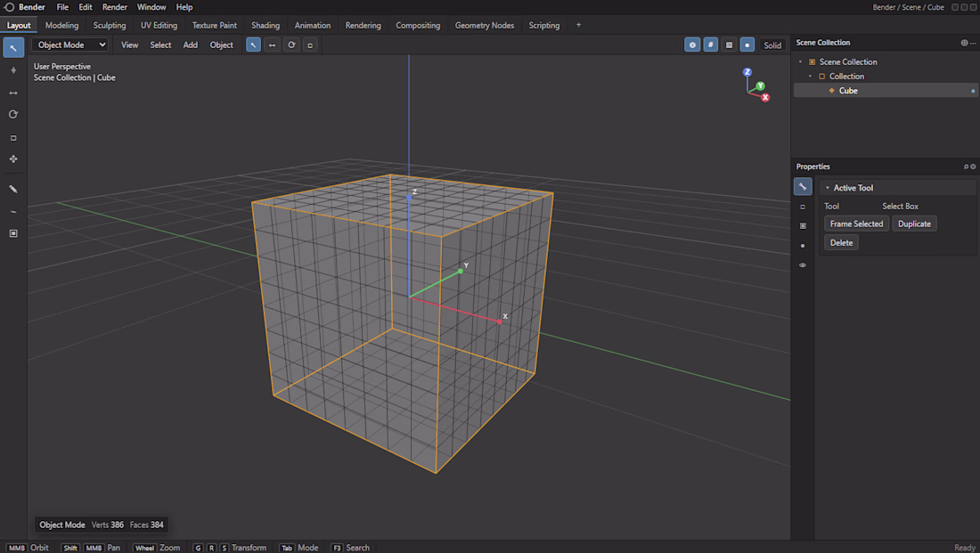The height and width of the screenshot is (553, 980).
Task: Click the Delete button
Action: [x=841, y=242]
